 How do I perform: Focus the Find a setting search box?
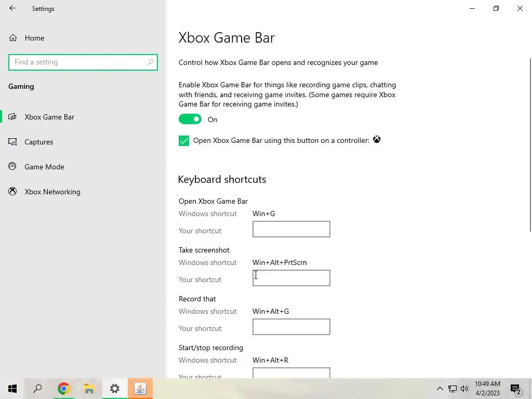click(x=83, y=62)
